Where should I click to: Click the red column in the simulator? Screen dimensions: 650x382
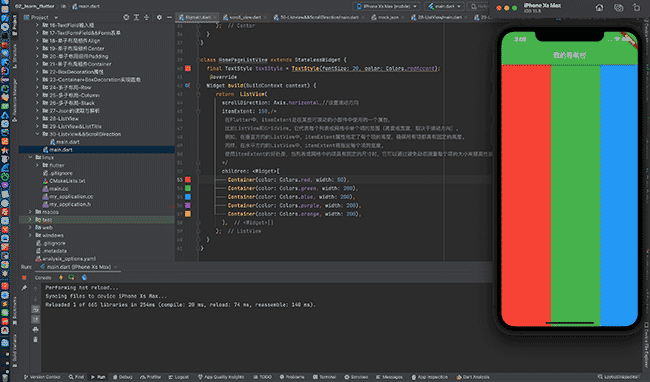526,195
